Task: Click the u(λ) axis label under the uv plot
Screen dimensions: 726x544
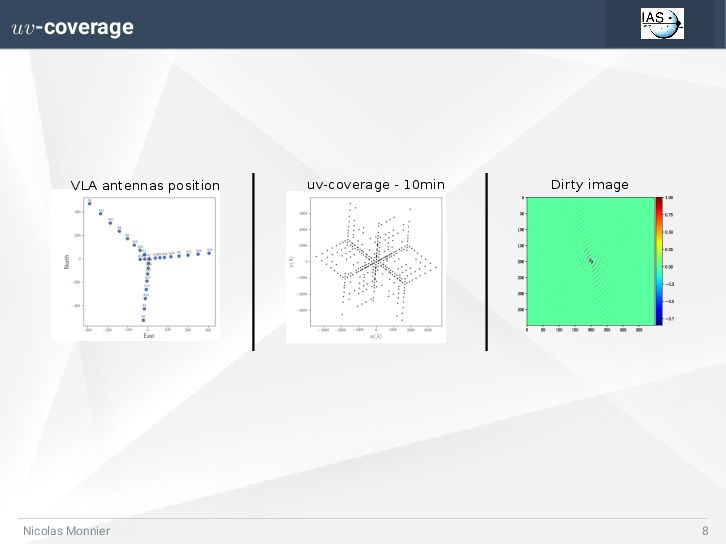Action: point(375,337)
